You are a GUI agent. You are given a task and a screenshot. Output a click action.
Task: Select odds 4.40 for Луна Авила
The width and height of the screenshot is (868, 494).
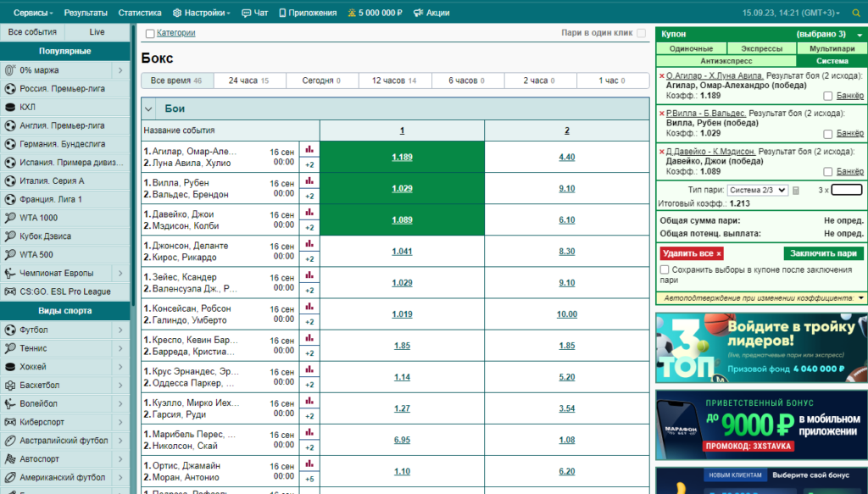click(x=567, y=157)
